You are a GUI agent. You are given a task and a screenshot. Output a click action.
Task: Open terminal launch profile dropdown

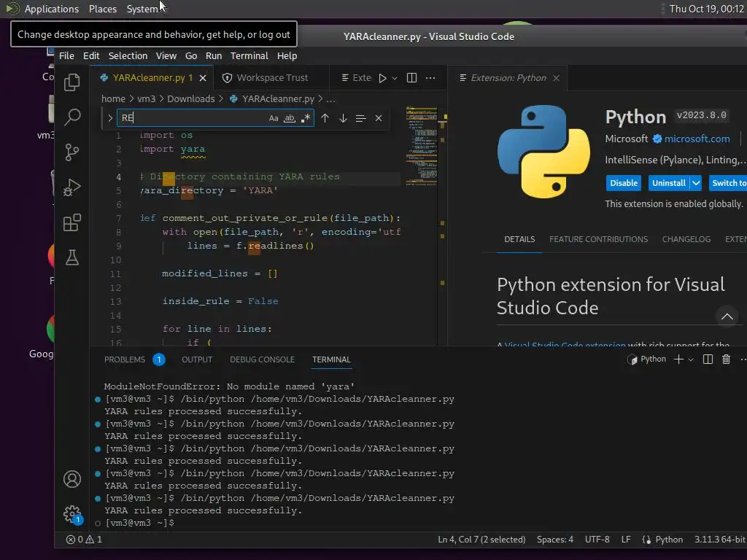tap(691, 359)
